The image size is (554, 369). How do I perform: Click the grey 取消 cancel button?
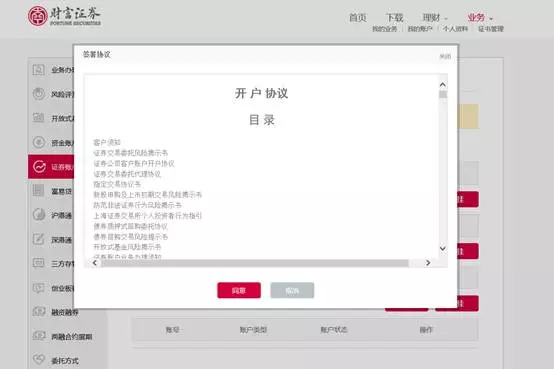292,290
